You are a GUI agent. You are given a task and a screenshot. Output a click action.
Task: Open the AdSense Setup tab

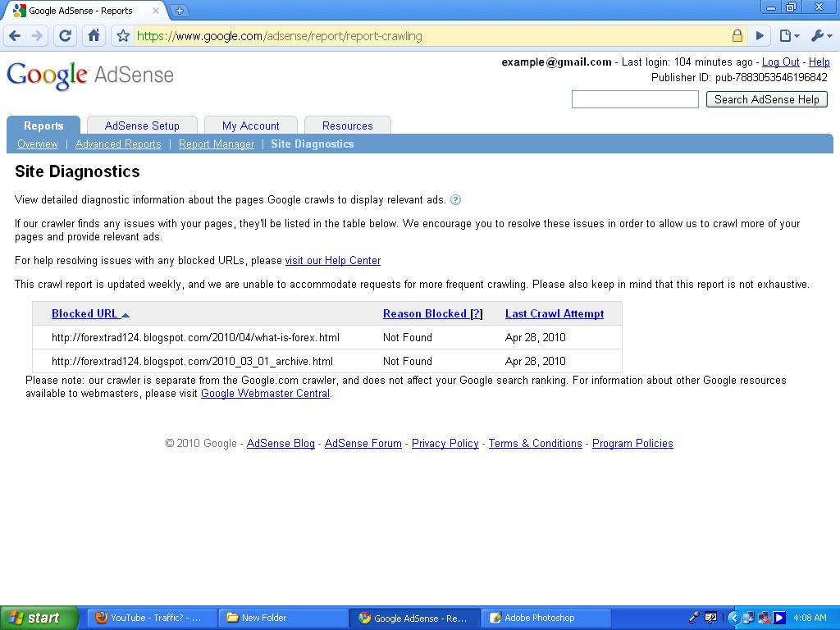(142, 126)
